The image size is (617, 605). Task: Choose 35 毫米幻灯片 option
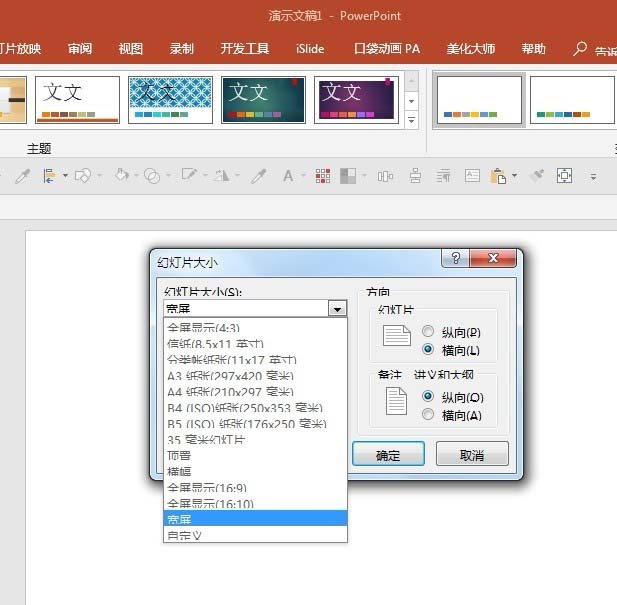255,440
